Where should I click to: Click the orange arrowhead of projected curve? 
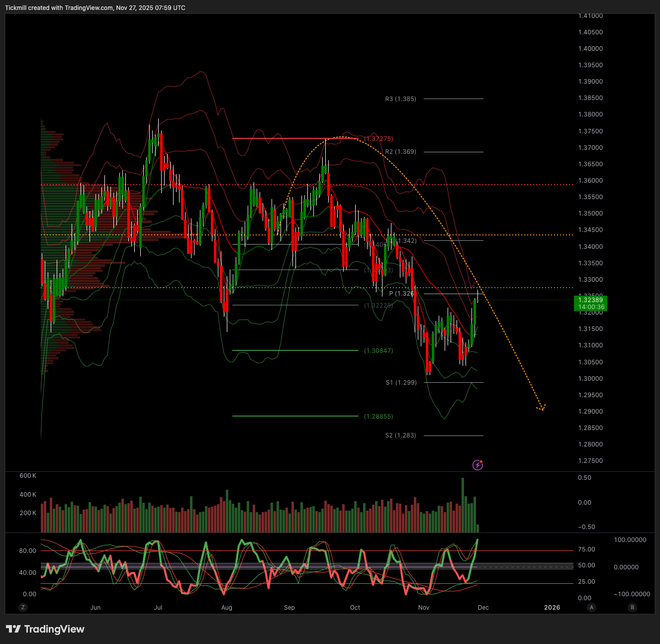click(x=542, y=408)
